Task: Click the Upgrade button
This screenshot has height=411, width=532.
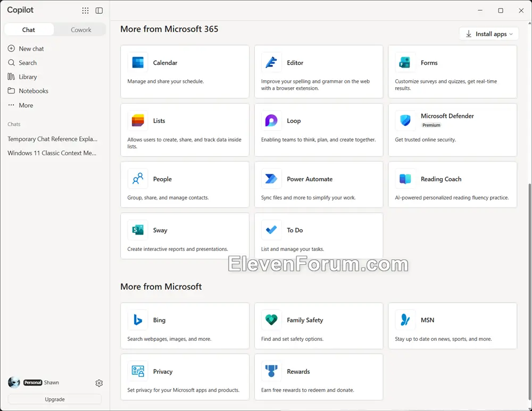Action: 55,399
